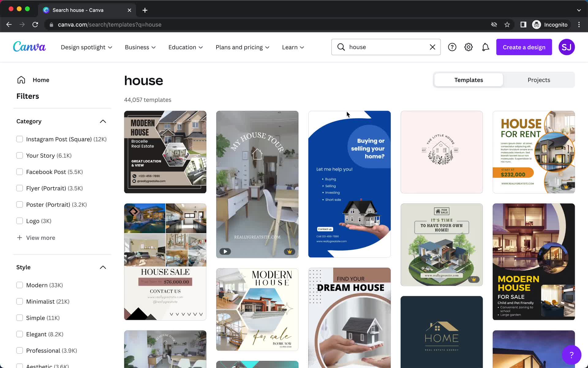Viewport: 588px width, 368px height.
Task: Click the plus icon beside View more
Action: (20, 238)
